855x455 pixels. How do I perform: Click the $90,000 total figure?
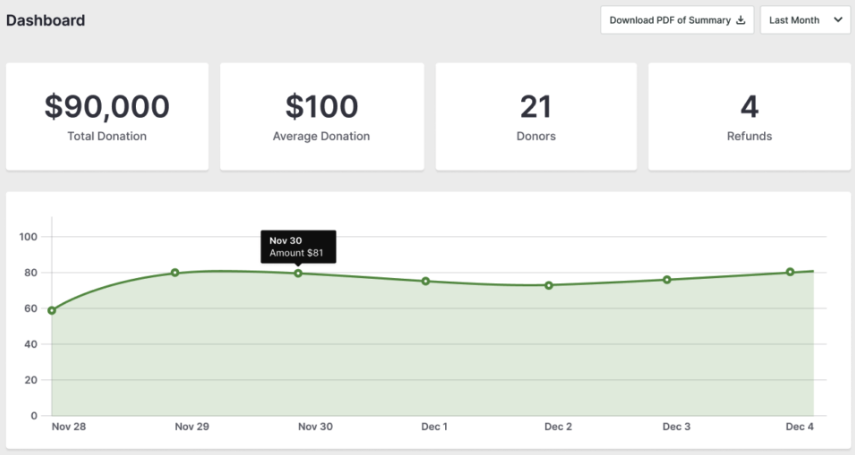(x=107, y=106)
